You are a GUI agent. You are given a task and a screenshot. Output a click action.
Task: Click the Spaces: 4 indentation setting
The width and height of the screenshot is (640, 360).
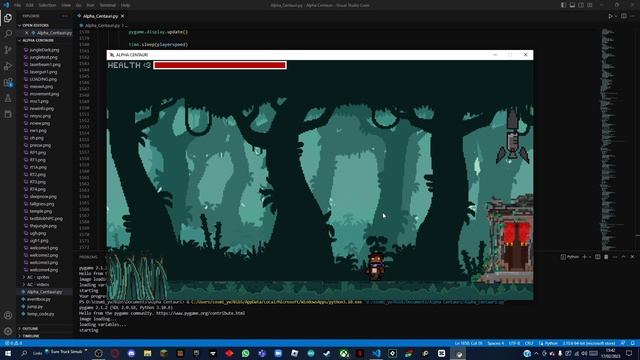[496, 343]
